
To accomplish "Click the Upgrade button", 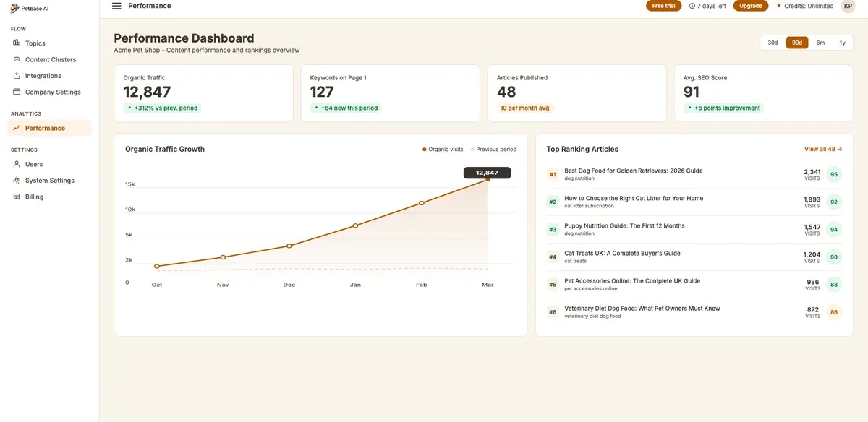I will pos(750,6).
